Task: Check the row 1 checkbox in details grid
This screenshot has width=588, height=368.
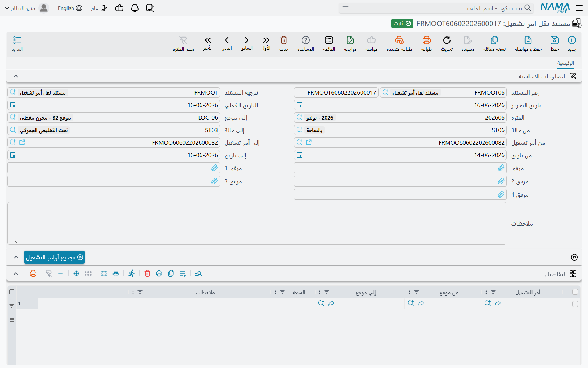Action: pos(575,304)
